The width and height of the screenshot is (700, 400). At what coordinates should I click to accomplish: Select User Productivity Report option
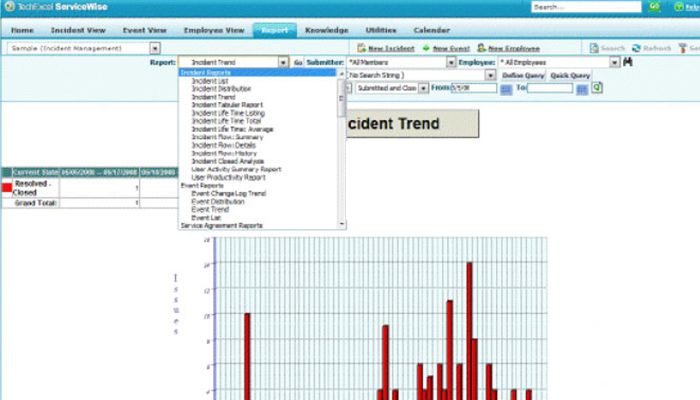[228, 177]
